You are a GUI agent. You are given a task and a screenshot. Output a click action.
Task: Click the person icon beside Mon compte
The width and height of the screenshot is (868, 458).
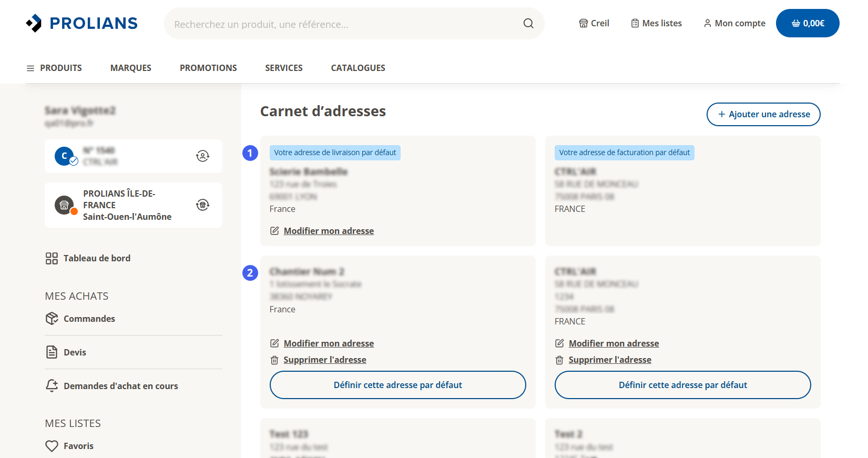pos(708,23)
